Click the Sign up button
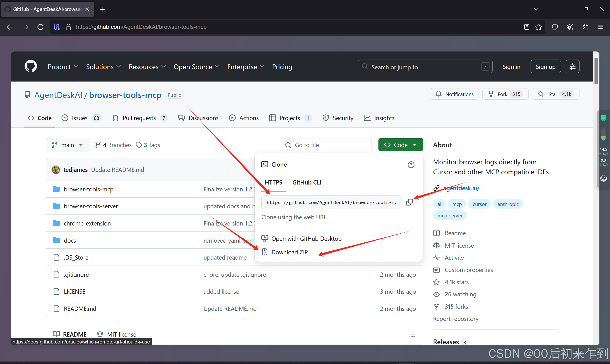 click(545, 66)
